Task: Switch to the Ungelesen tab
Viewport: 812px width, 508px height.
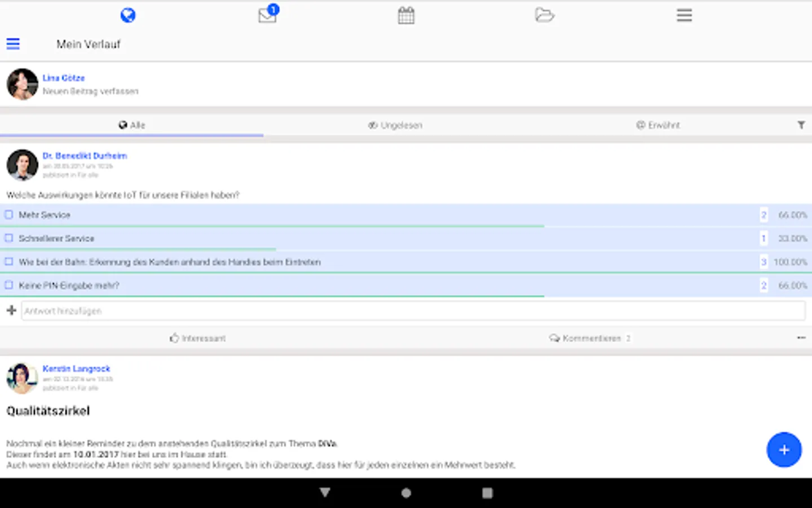Action: pos(395,125)
